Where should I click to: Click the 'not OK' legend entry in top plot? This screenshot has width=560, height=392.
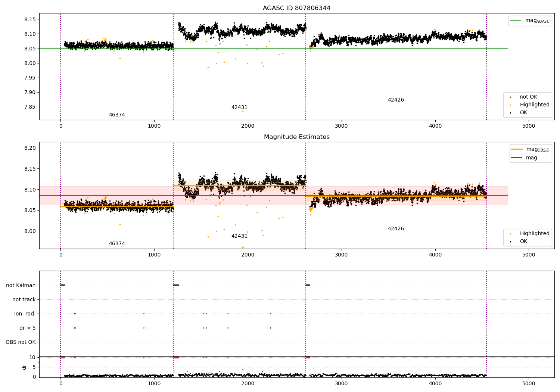(523, 97)
